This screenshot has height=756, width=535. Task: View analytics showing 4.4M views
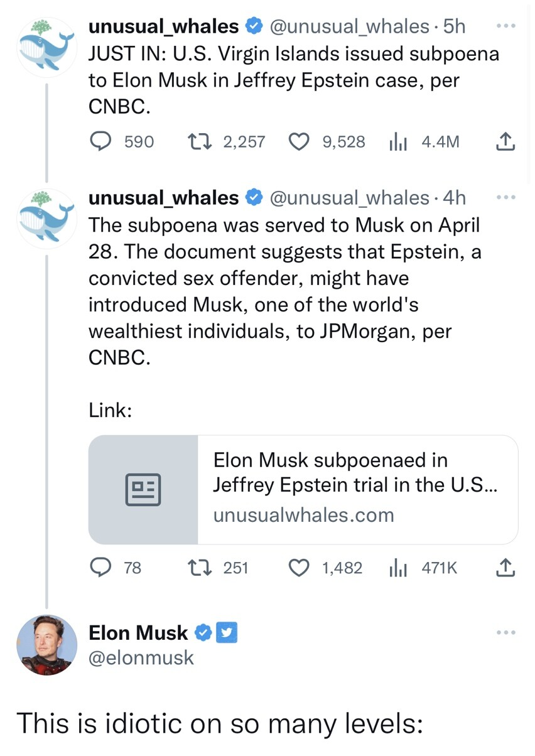tap(398, 143)
